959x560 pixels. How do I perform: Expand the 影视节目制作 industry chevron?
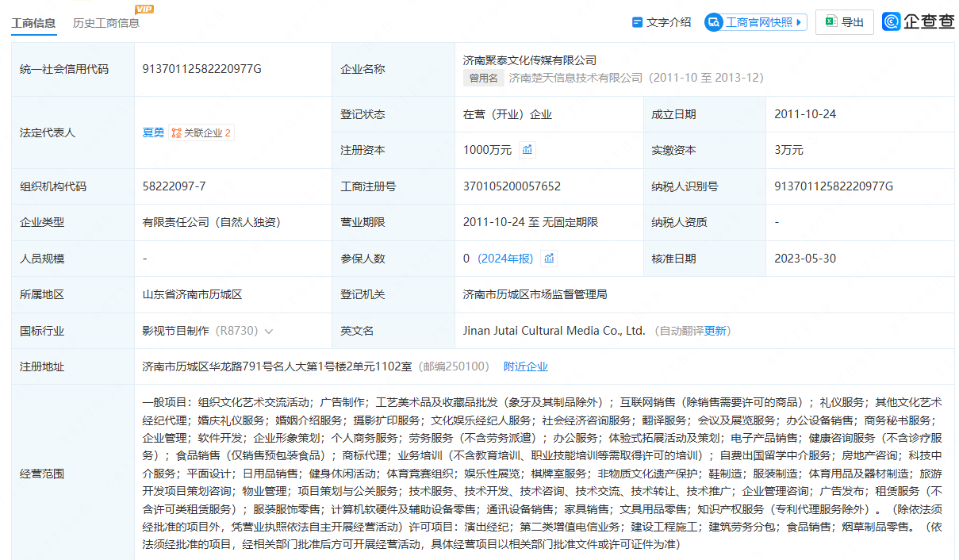point(269,332)
